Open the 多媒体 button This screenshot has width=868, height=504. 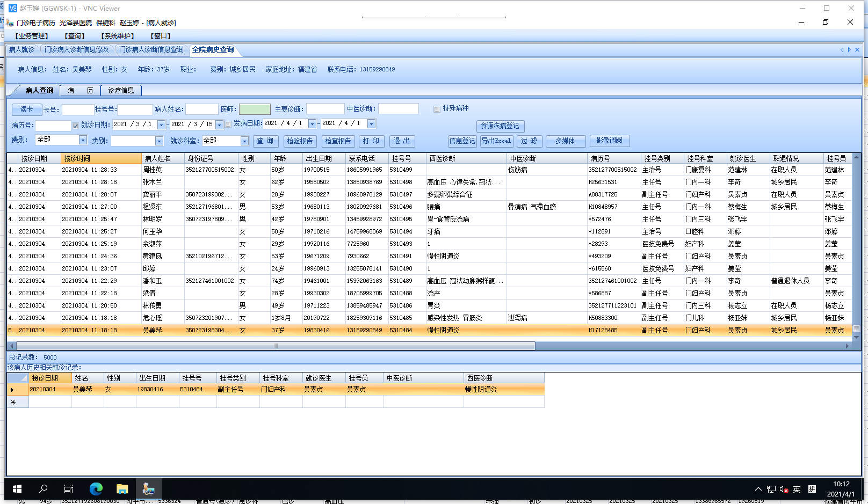pos(565,141)
